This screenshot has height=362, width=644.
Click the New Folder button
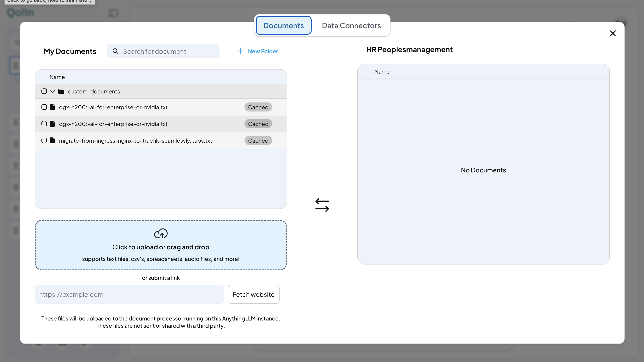coord(258,51)
